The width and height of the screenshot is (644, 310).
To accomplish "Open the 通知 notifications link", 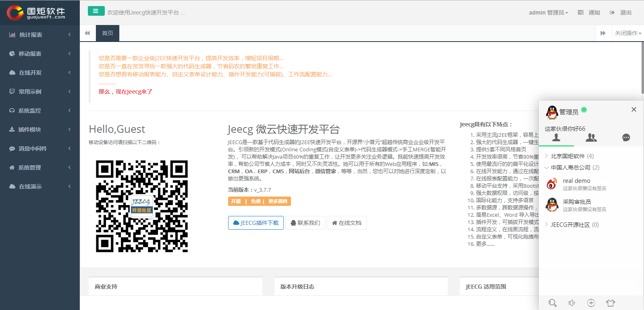I will click(x=589, y=13).
